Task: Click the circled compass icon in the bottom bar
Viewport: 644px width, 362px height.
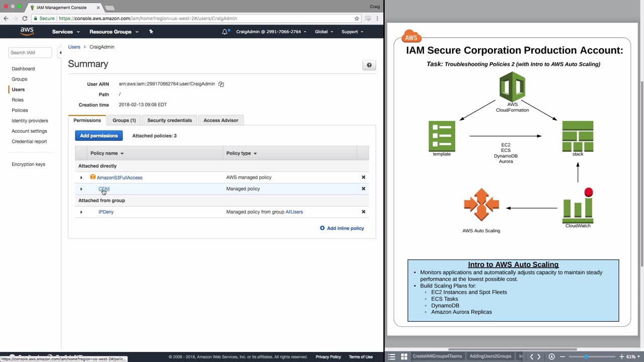Action: (552, 357)
